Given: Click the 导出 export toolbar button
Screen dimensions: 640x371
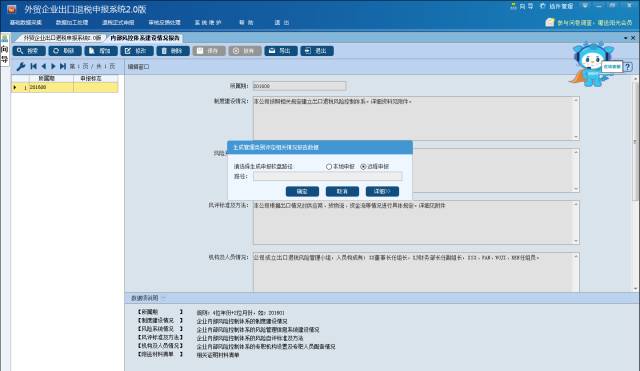Looking at the screenshot, I should (x=281, y=51).
